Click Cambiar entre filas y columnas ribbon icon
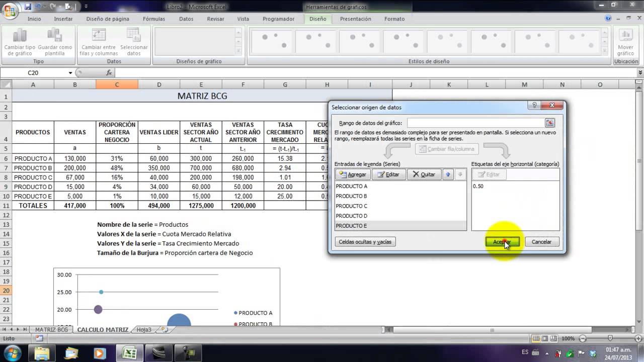Screen dimensions: 644x362 [x=99, y=42]
